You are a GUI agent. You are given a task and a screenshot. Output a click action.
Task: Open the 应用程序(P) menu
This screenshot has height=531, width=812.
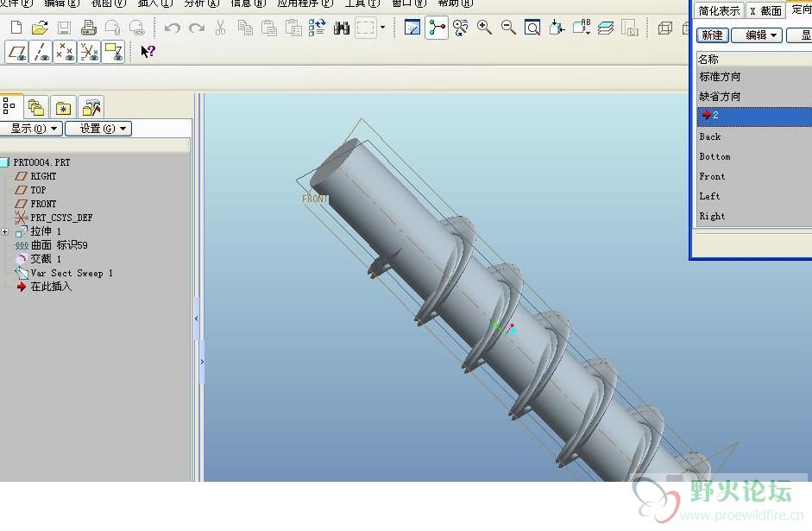pos(305,3)
